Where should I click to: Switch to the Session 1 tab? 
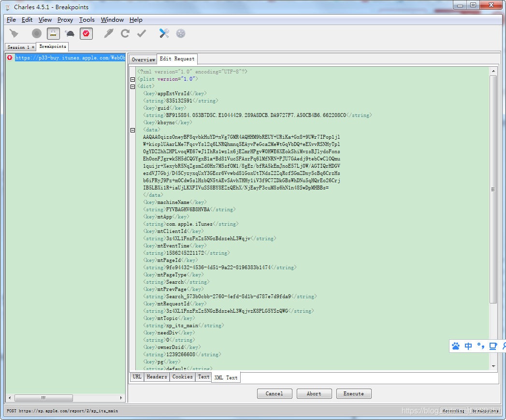coord(21,47)
